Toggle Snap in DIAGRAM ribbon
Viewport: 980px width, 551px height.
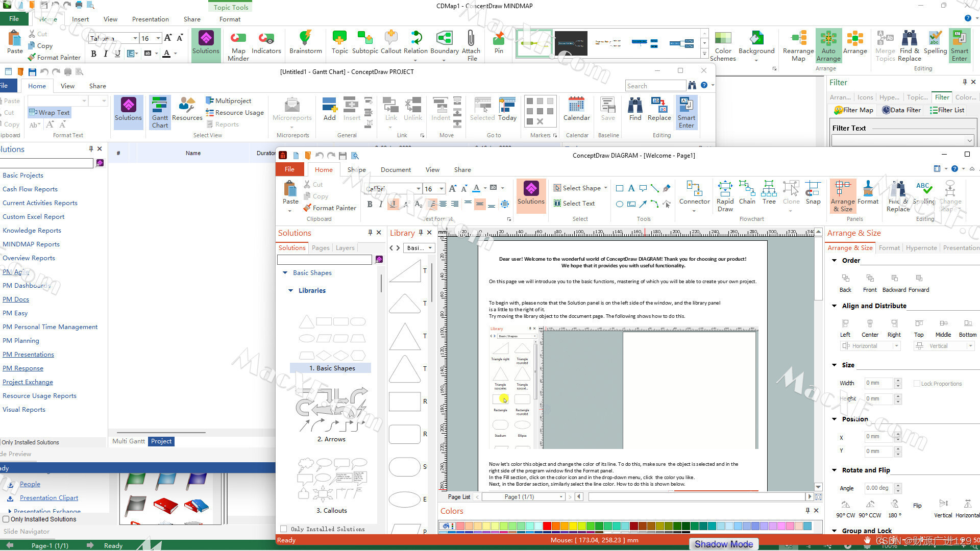(x=813, y=193)
